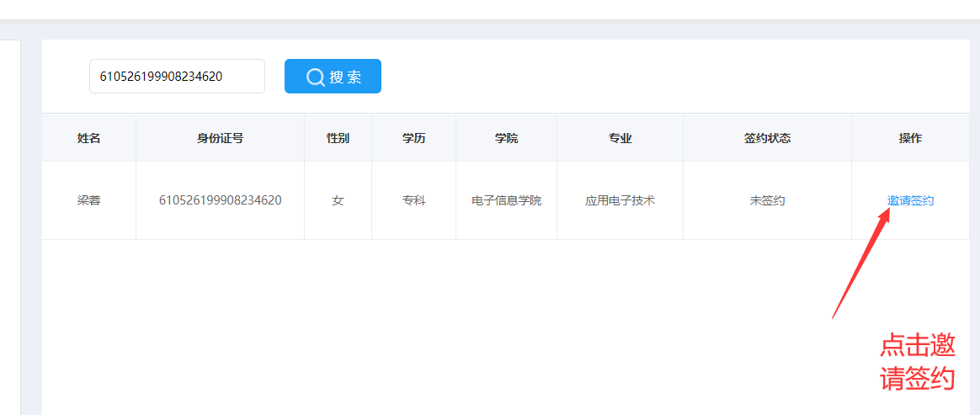This screenshot has height=415, width=980.
Task: Select the 签约状态 column header
Action: coord(767,138)
